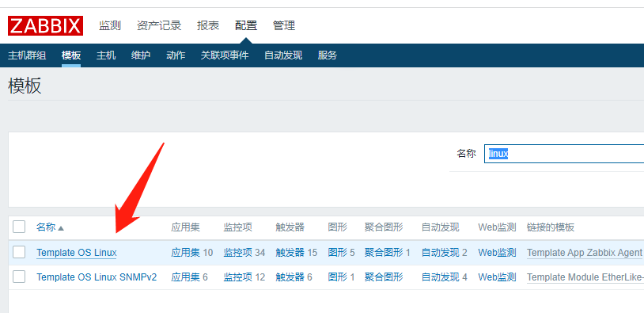Tick the checkbox for Template OS Linux

(x=19, y=252)
